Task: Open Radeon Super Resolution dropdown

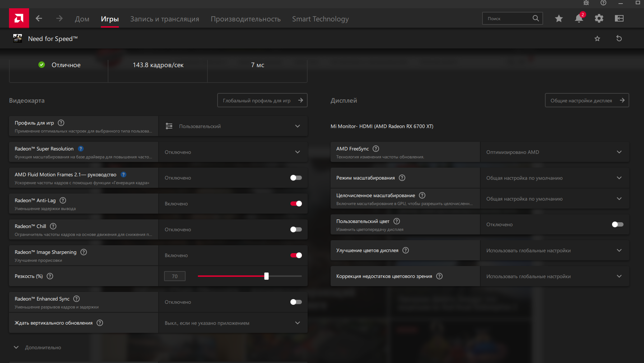Action: [x=233, y=152]
